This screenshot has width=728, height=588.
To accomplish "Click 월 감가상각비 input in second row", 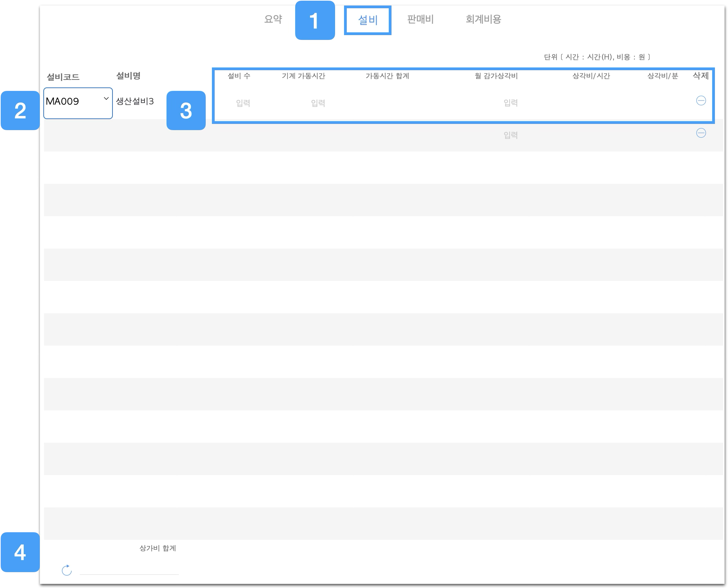I will (x=511, y=135).
